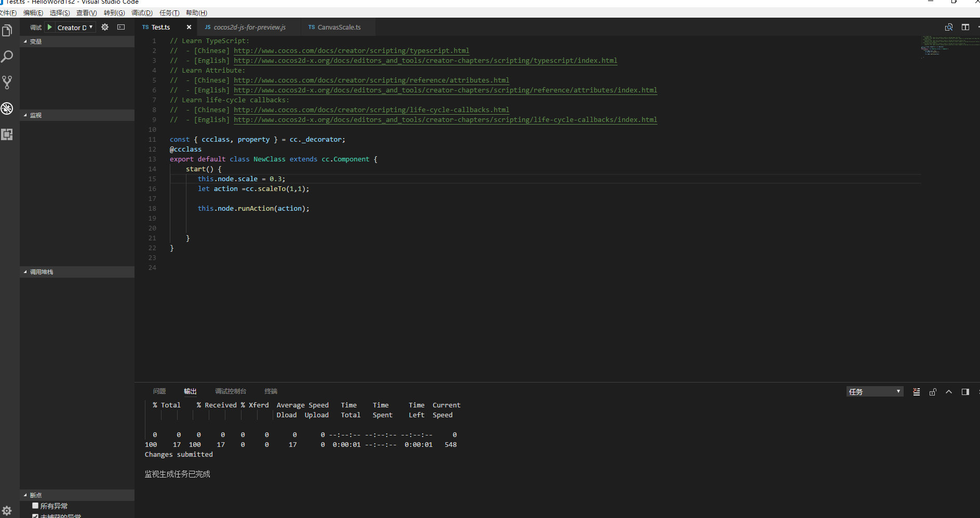
Task: Switch to the 终端 panel tab
Action: (271, 391)
